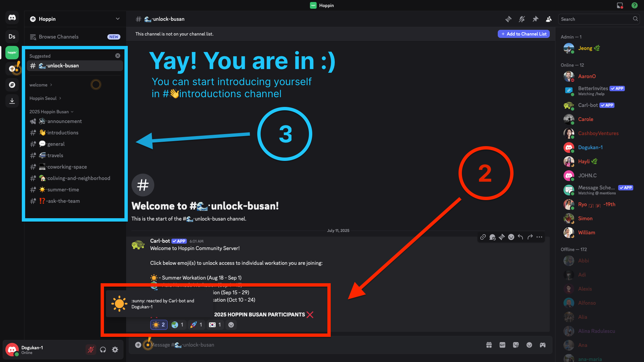Open Simon in member list
Viewport: 644px width, 362px height.
pos(598,219)
